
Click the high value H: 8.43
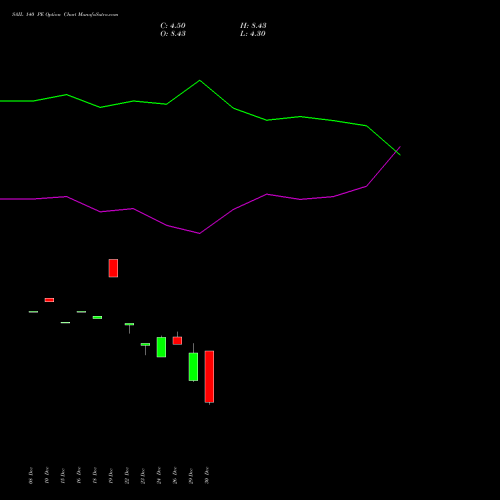(x=253, y=26)
